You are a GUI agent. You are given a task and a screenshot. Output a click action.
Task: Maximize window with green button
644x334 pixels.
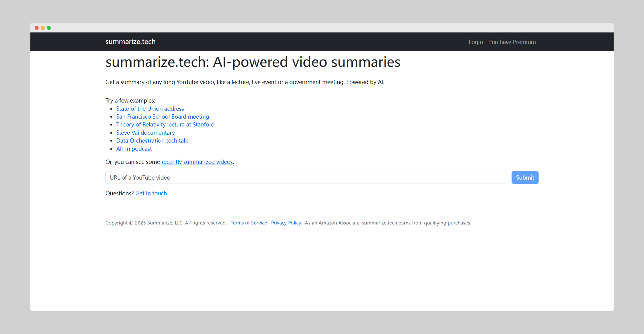pos(49,28)
